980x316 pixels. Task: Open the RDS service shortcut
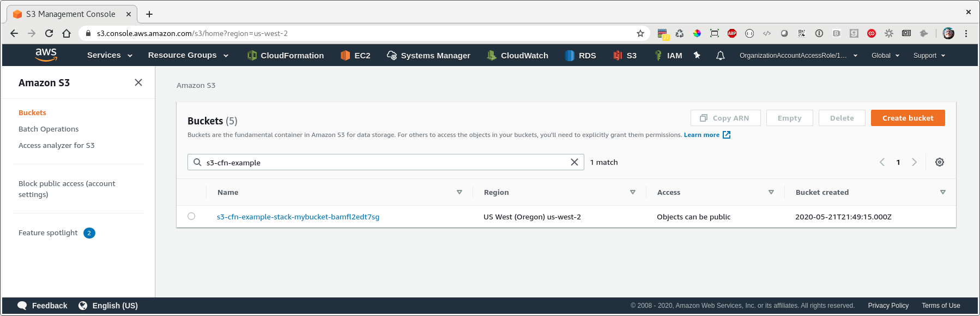(x=580, y=55)
